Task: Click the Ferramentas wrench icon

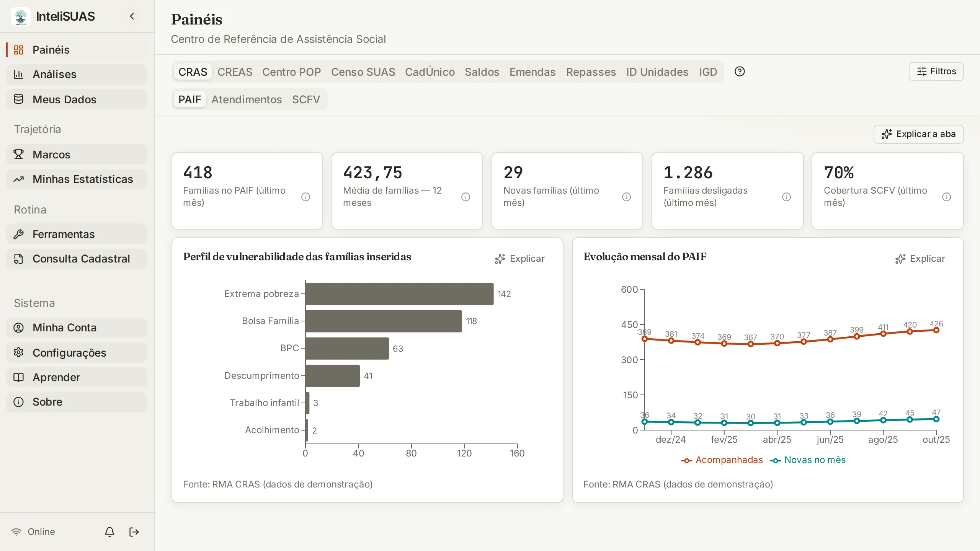Action: (18, 234)
